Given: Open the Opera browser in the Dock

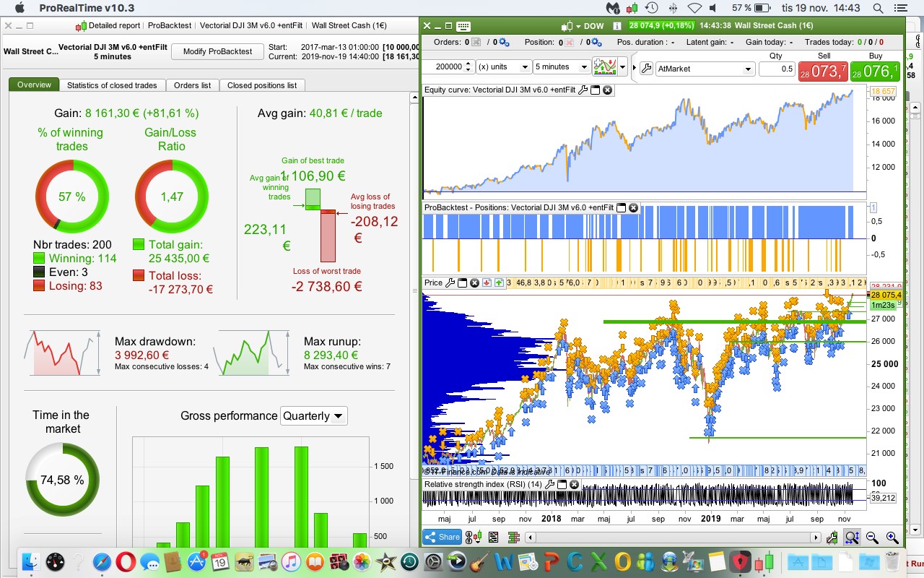Looking at the screenshot, I should click(x=126, y=561).
